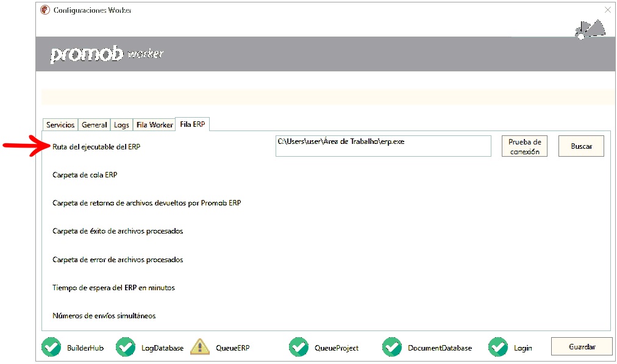Image resolution: width=617 pixels, height=364 pixels.
Task: Open the Servicios tab
Action: tap(60, 125)
